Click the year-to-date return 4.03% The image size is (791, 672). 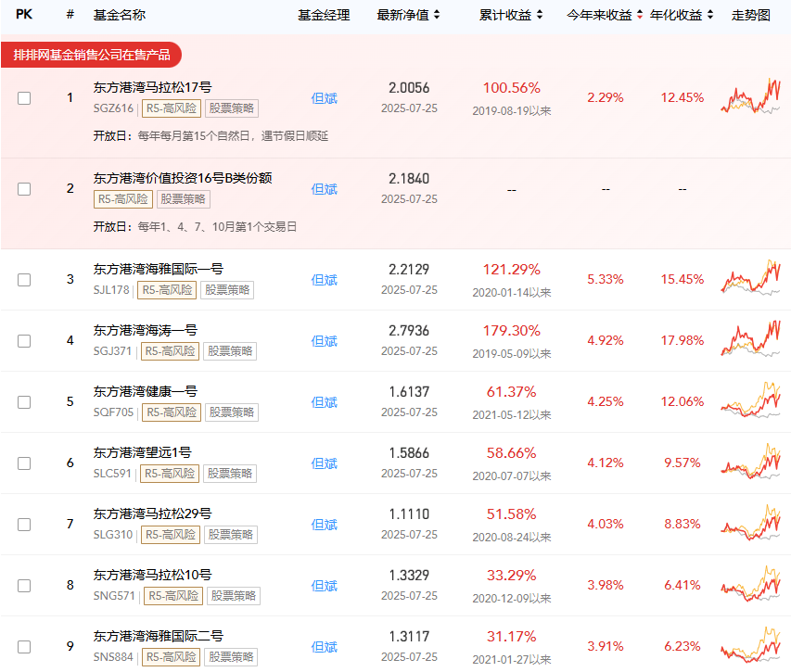[606, 525]
